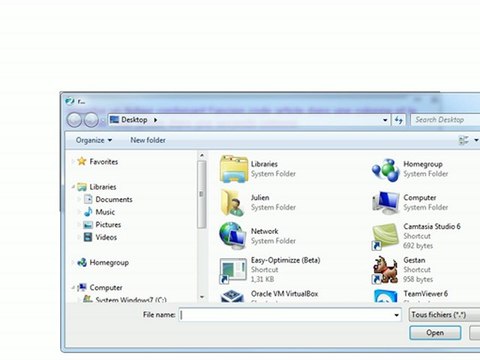Click the Libraries icon in navigation pane
The width and height of the screenshot is (480, 360).
pos(82,187)
